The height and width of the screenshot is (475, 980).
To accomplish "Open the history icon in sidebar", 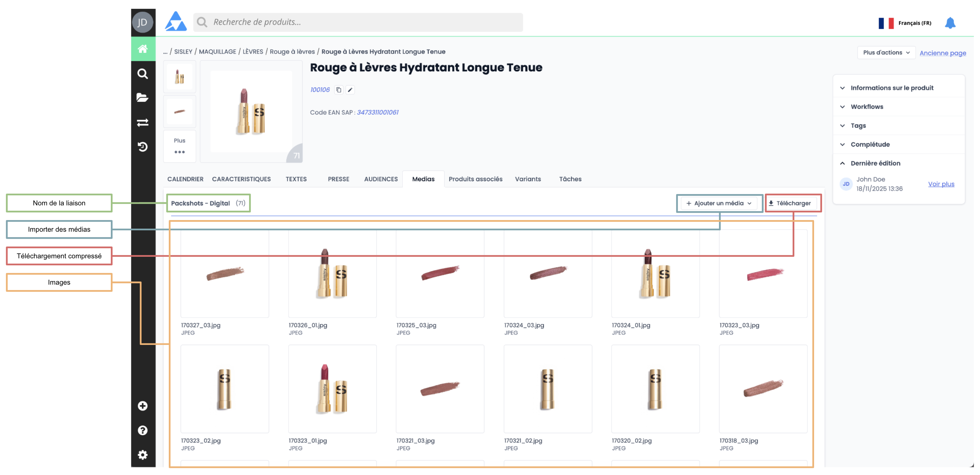I will pyautogui.click(x=143, y=147).
